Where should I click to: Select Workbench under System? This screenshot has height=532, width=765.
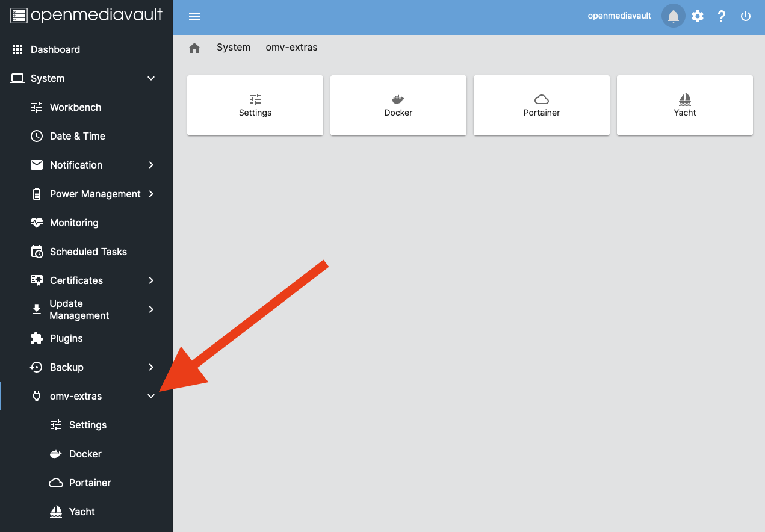point(75,107)
